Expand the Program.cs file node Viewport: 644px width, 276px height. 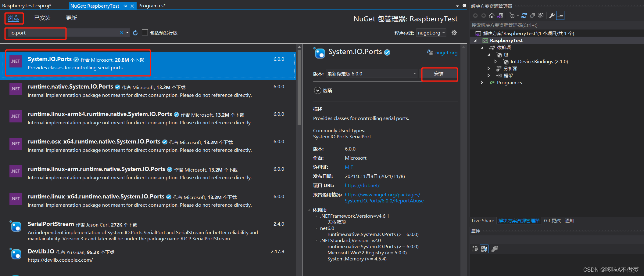coord(482,83)
